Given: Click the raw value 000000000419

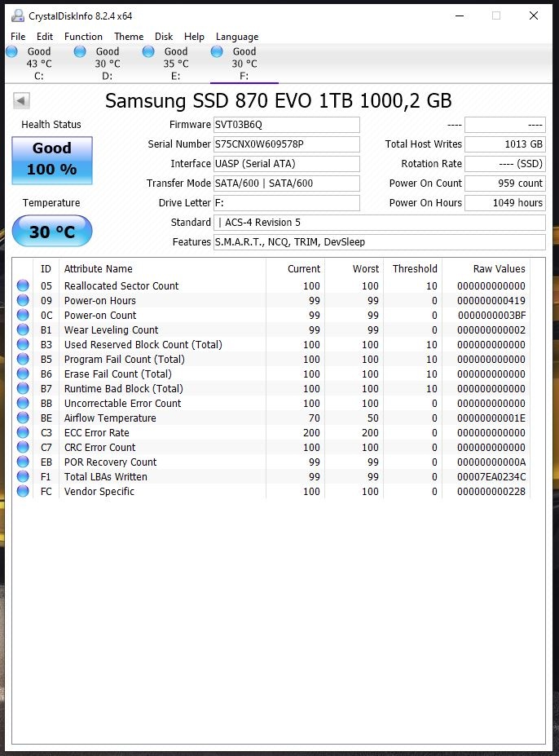Looking at the screenshot, I should click(491, 300).
